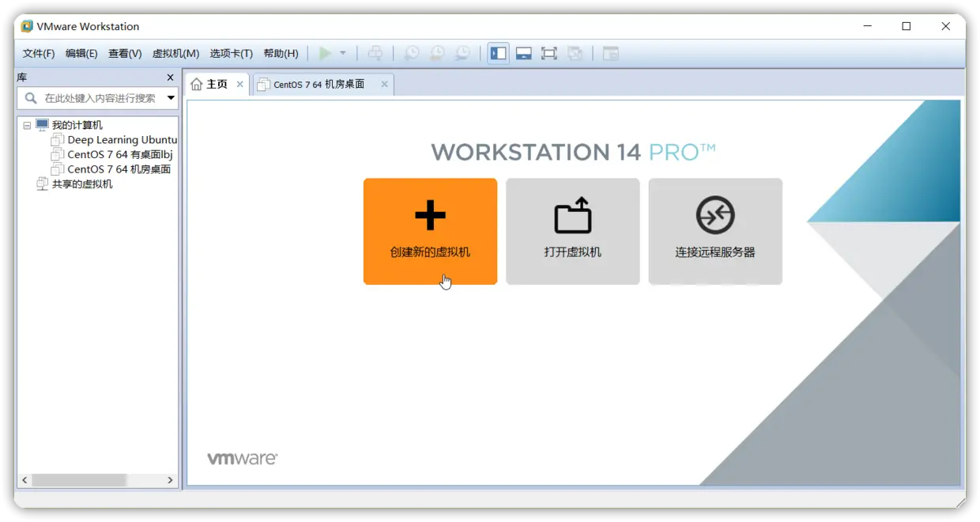Open the power options dropdown arrow
980x522 pixels.
[x=343, y=53]
